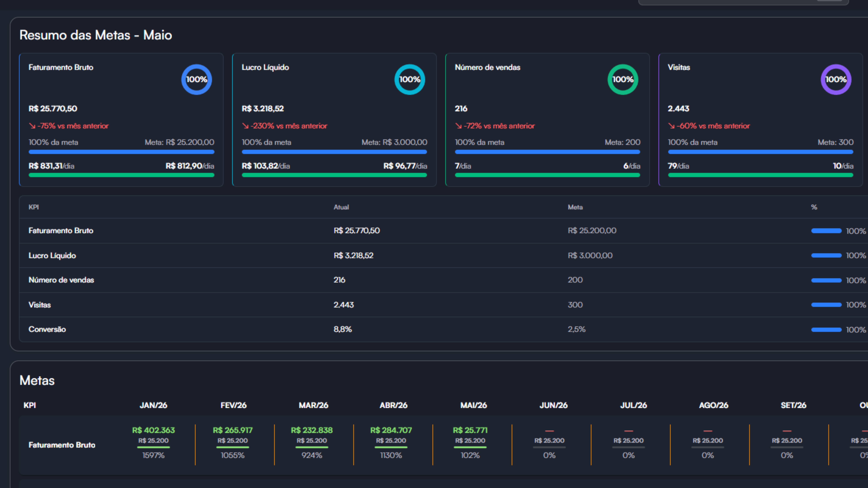Click the R$ 265.917 February revenue value
The image size is (868, 488).
click(x=232, y=430)
